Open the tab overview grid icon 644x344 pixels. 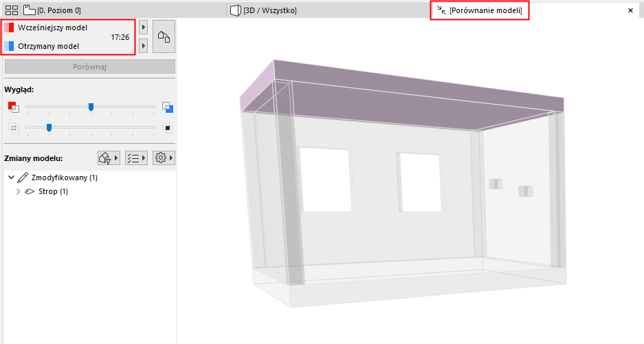(12, 10)
